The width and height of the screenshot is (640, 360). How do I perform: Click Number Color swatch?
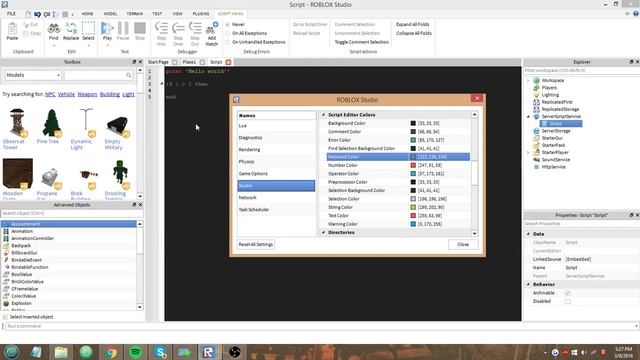pyautogui.click(x=413, y=165)
